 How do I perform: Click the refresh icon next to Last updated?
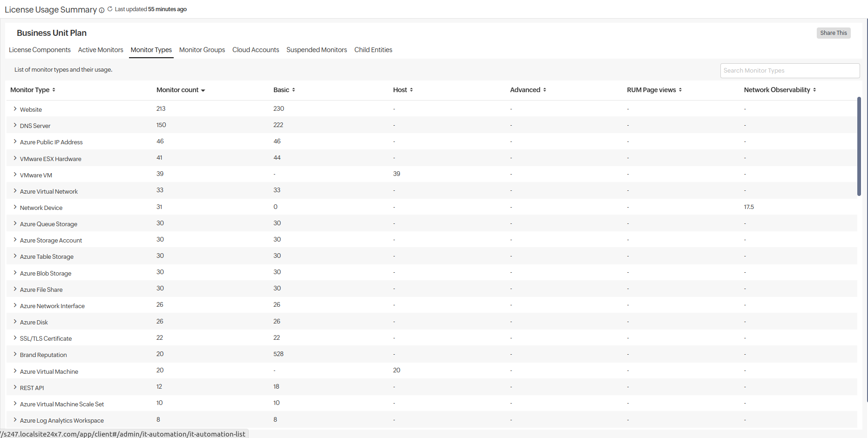point(110,9)
